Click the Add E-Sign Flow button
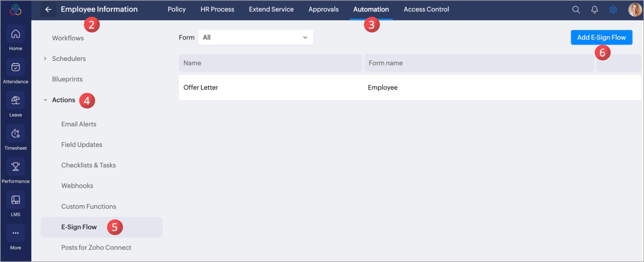 (x=602, y=37)
